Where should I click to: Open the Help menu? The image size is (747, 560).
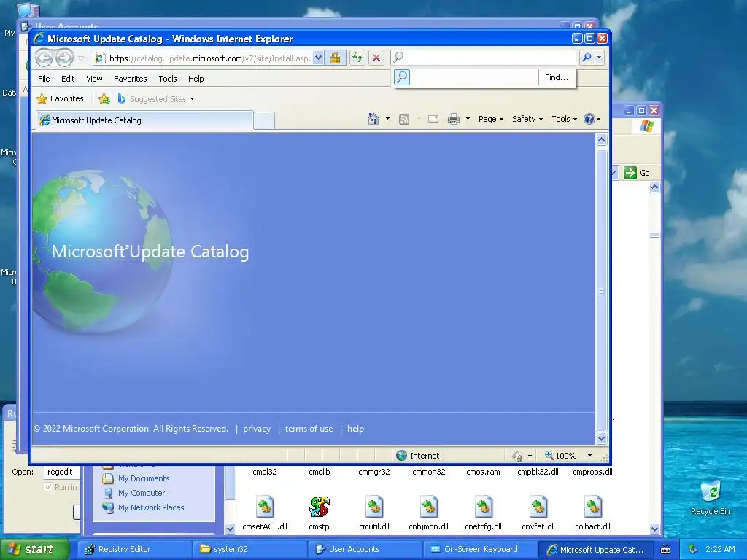pos(196,79)
